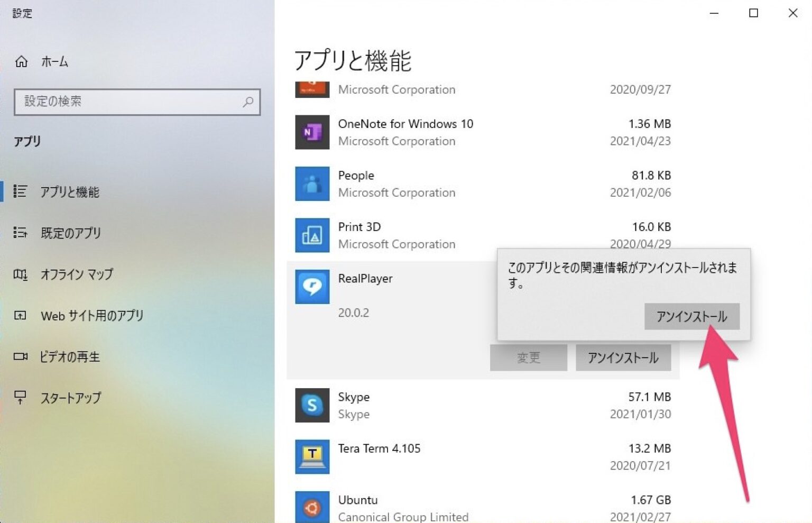This screenshot has height=523, width=812.
Task: Click the 1.36 MB size value
Action: click(x=649, y=124)
